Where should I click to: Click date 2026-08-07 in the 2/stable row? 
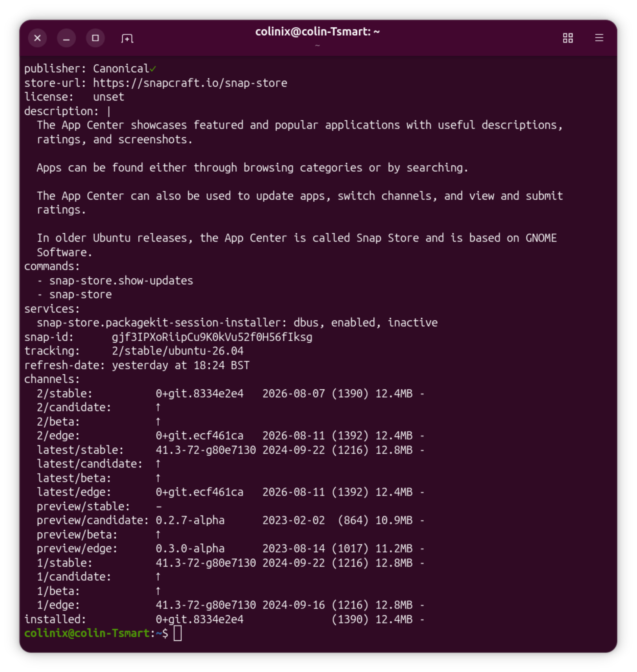point(293,393)
